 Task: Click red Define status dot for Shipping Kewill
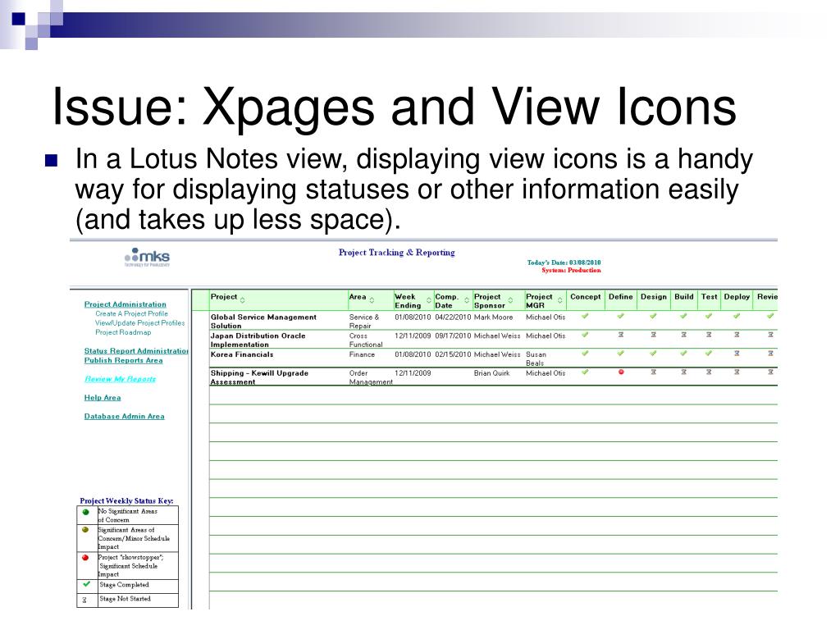pos(621,372)
